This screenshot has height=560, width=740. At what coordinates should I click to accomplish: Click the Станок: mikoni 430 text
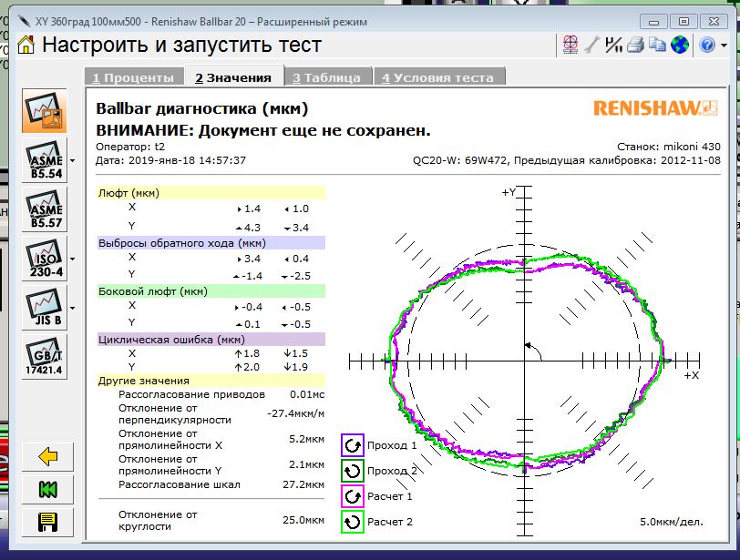pos(669,147)
